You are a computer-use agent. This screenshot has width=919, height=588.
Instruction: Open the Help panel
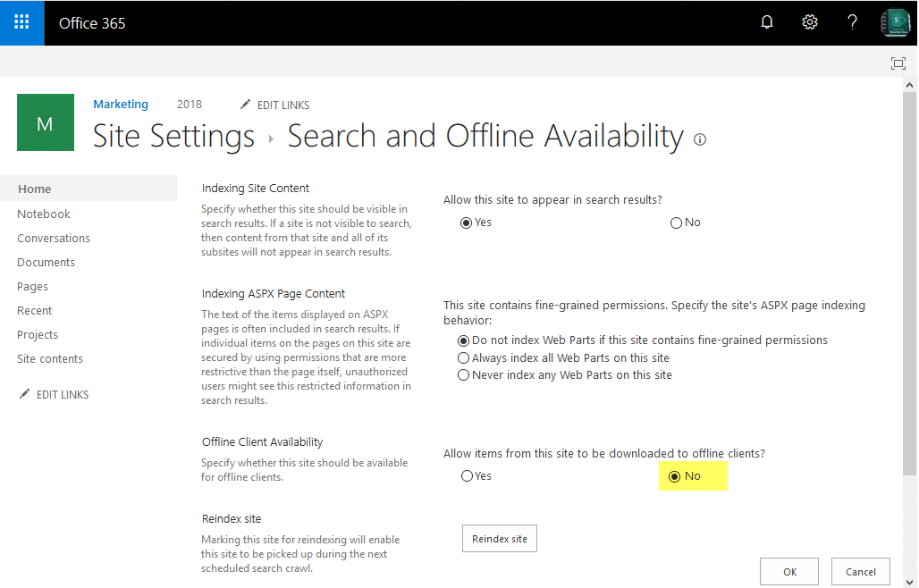pyautogui.click(x=852, y=21)
